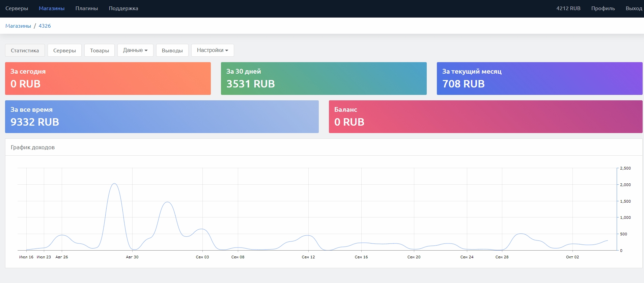This screenshot has width=644, height=283.
Task: Click the Авг 26 axis label
Action: pyautogui.click(x=62, y=257)
